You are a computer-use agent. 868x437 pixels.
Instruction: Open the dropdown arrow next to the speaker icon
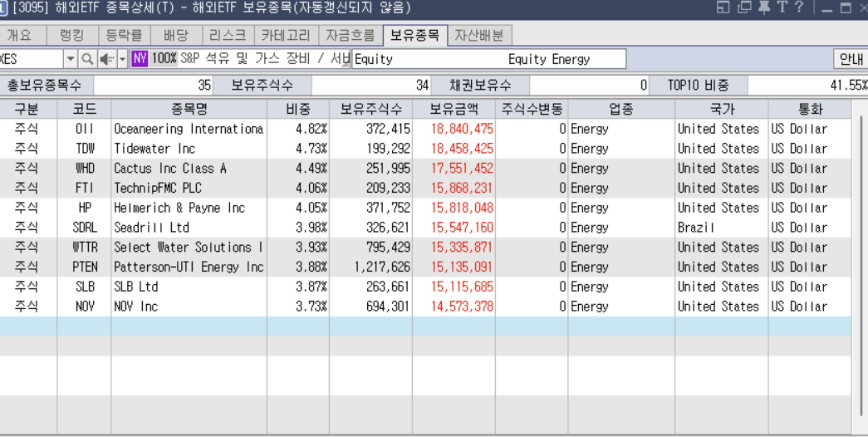[x=122, y=59]
